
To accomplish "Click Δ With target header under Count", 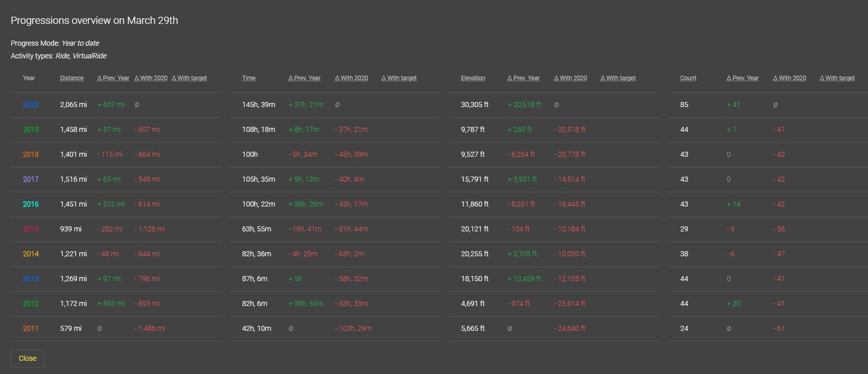I will (837, 78).
